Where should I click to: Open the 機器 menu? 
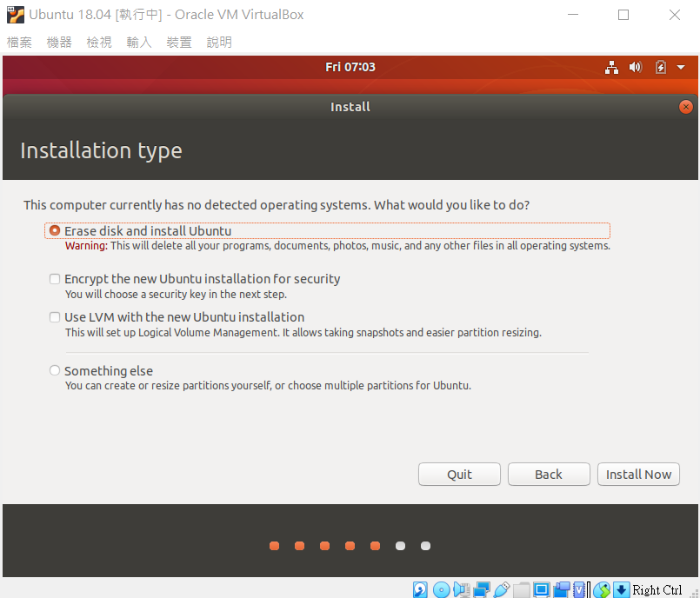[x=59, y=43]
